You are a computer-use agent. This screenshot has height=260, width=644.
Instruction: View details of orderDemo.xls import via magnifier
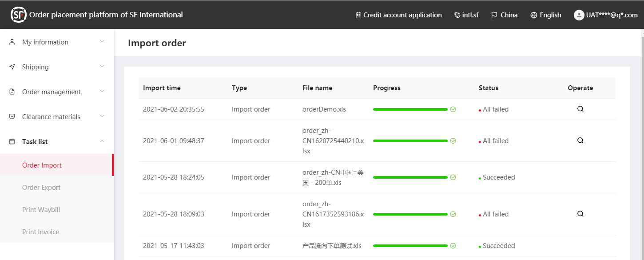pos(580,109)
